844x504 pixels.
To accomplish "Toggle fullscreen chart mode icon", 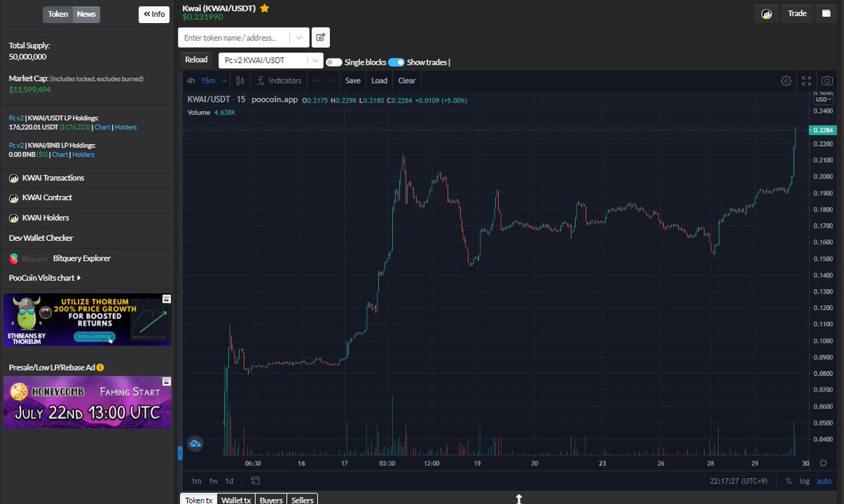I will click(807, 81).
